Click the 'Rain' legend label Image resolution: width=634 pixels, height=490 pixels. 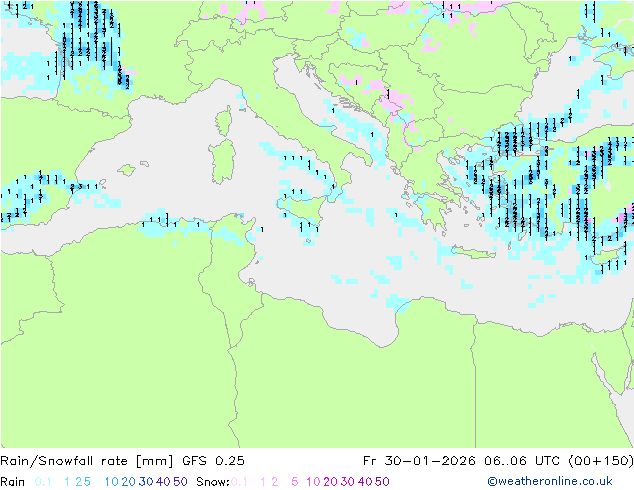tap(13, 482)
